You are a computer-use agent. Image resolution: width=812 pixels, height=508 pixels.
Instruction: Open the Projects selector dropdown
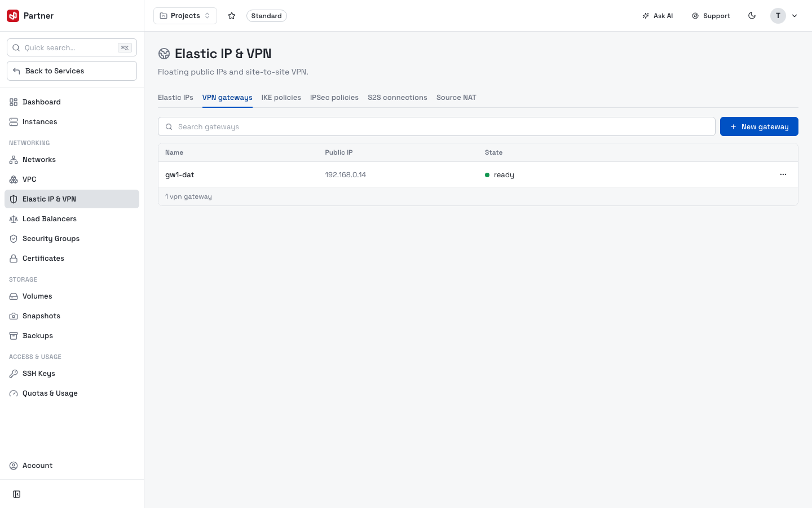click(185, 16)
